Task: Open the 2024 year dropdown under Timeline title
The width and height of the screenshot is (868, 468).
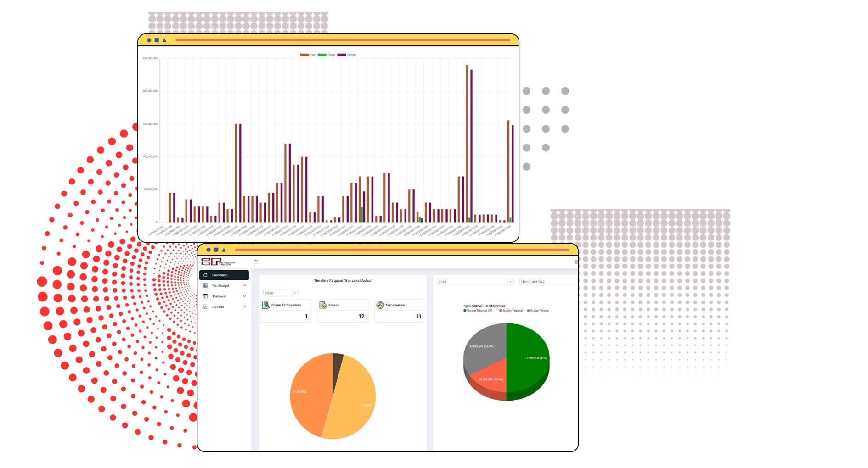Action: coord(281,293)
